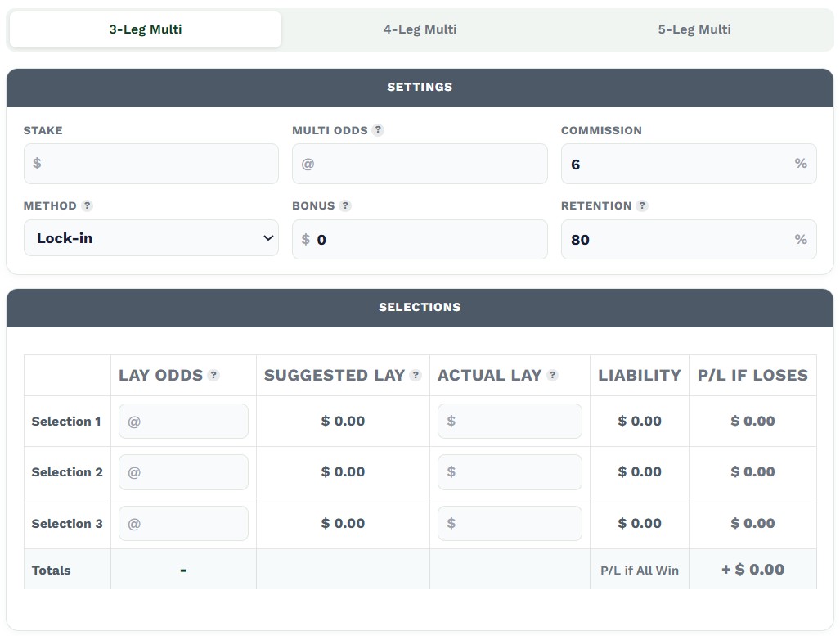Click the Settings section header
This screenshot has height=636, width=840.
click(420, 88)
